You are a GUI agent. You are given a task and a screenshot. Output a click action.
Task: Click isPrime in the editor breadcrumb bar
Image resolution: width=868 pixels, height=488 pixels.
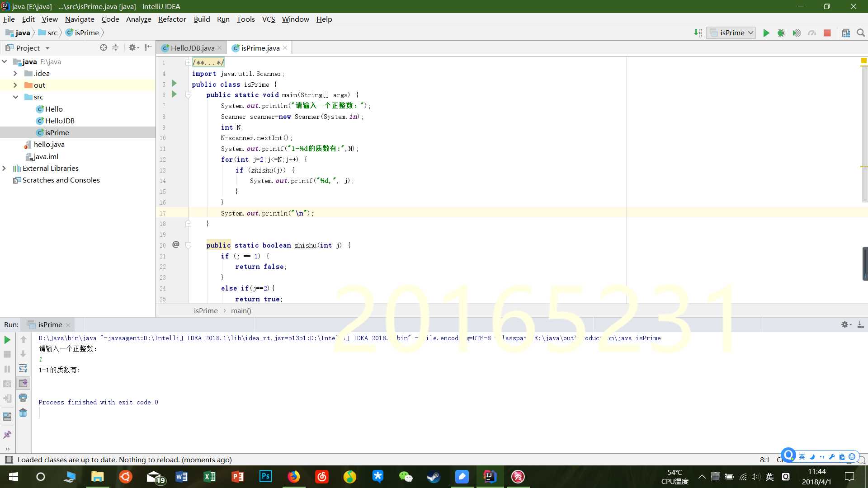pyautogui.click(x=206, y=310)
